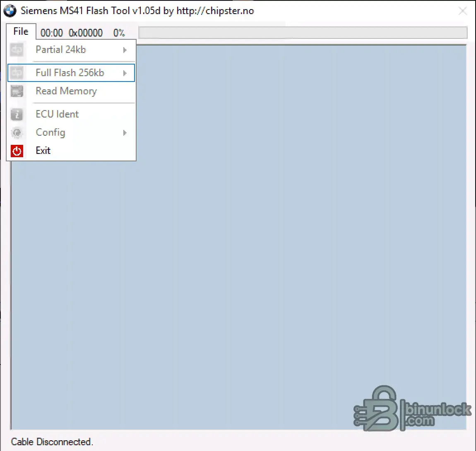Choose Config from the File menu

[x=71, y=133]
